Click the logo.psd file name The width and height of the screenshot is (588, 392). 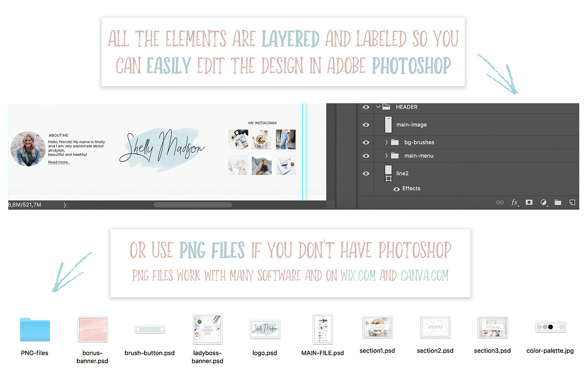[265, 353]
